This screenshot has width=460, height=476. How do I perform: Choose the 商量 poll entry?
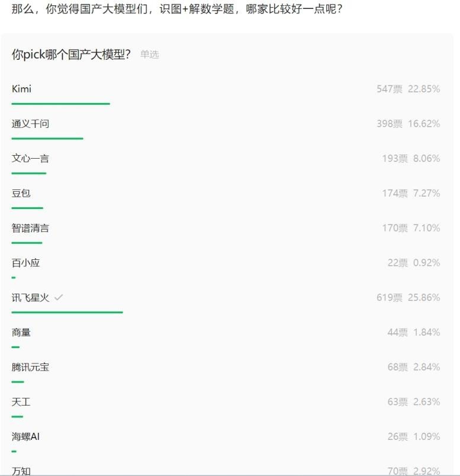(21, 332)
